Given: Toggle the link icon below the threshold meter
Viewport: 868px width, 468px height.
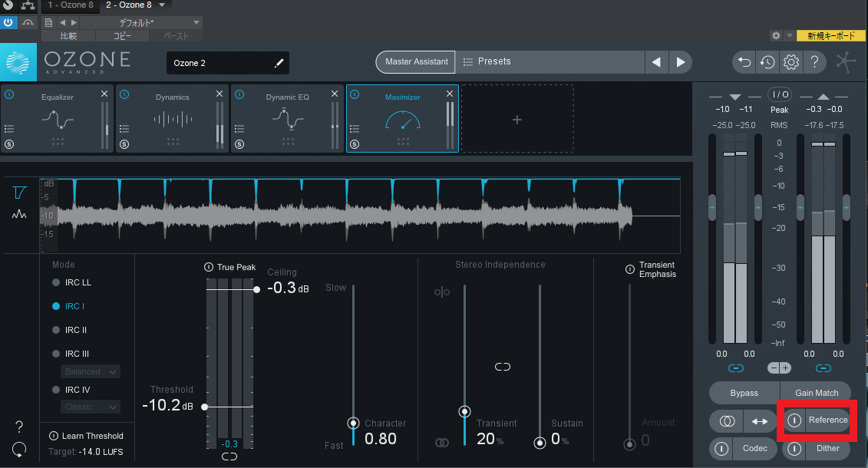Looking at the screenshot, I should point(229,456).
